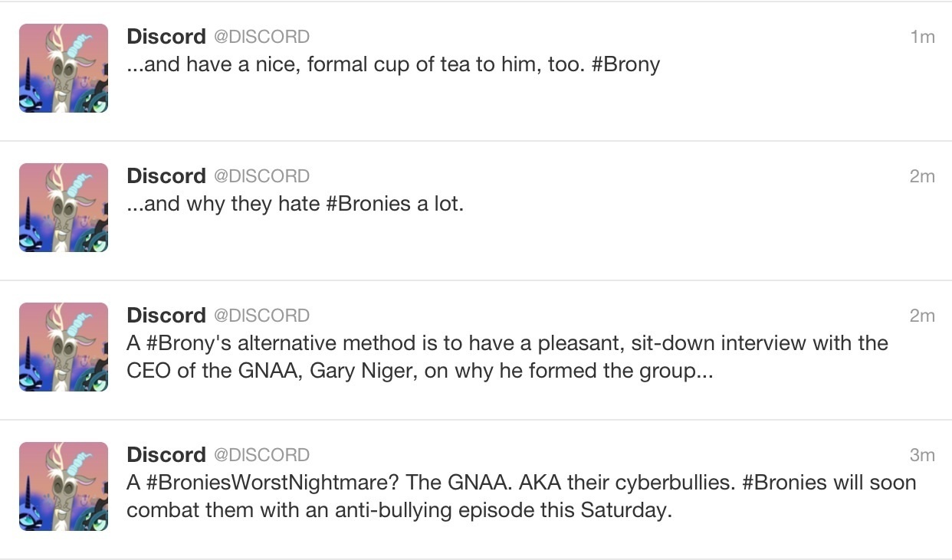Click the Discord name on the "cup of tea" tweet
Image resolution: width=952 pixels, height=560 pixels.
coord(166,37)
